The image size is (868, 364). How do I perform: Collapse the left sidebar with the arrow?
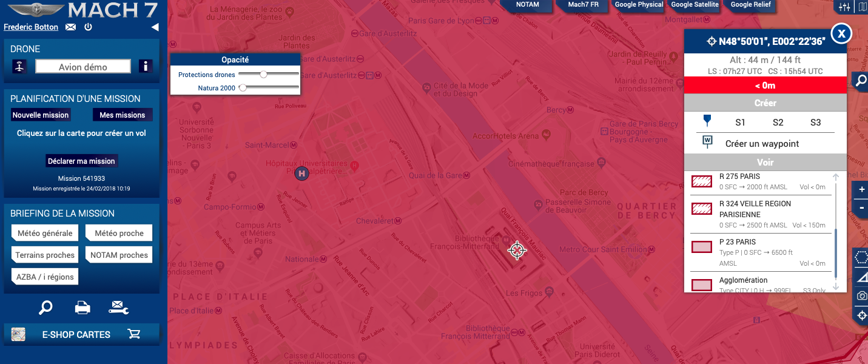pyautogui.click(x=155, y=27)
